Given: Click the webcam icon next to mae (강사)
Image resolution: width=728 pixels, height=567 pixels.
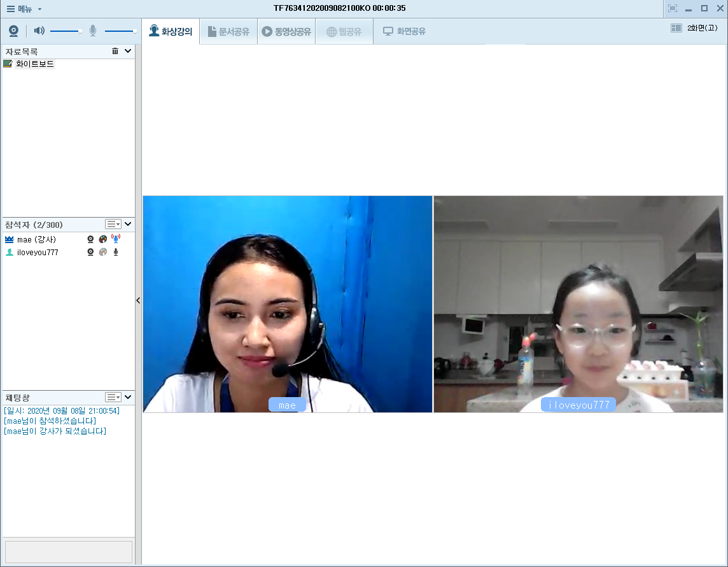Looking at the screenshot, I should (x=90, y=240).
